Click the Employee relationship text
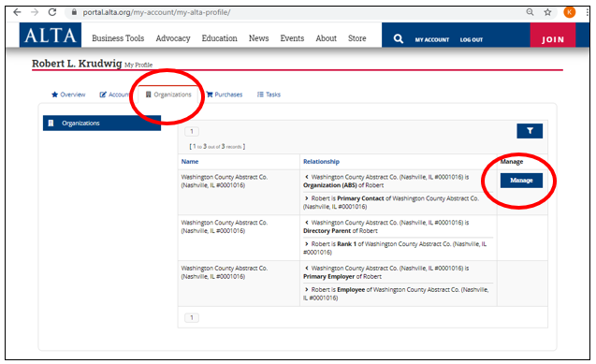 point(351,289)
